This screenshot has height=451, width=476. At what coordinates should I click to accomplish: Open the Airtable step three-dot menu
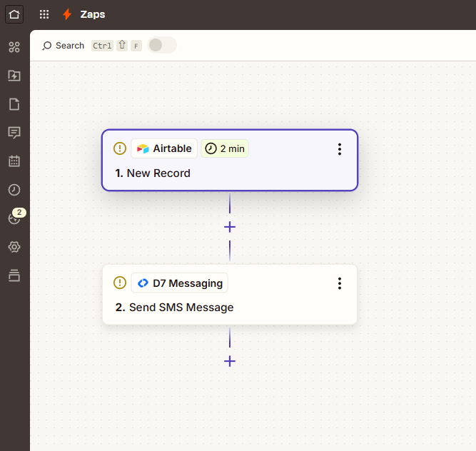pos(340,149)
